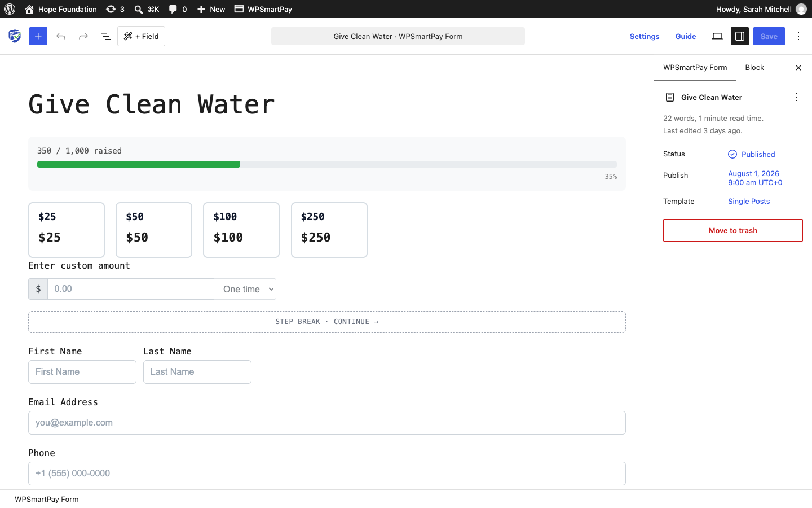
Task: Move the form to trash
Action: pos(733,230)
